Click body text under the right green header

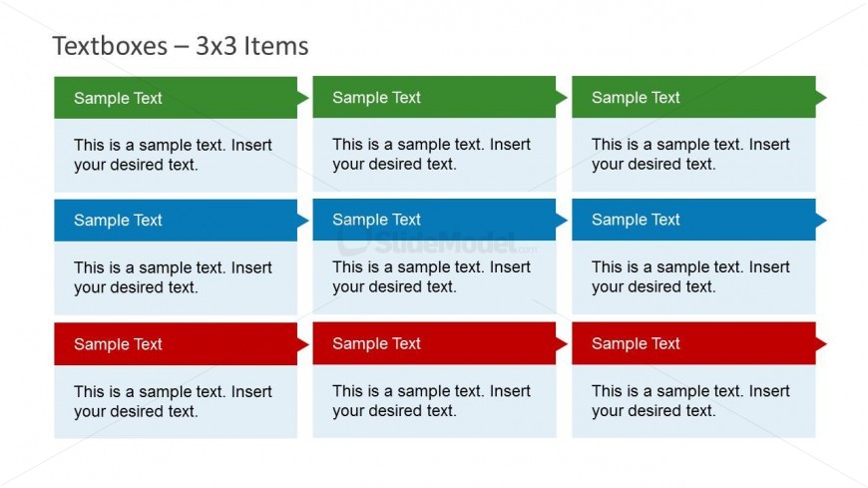690,154
